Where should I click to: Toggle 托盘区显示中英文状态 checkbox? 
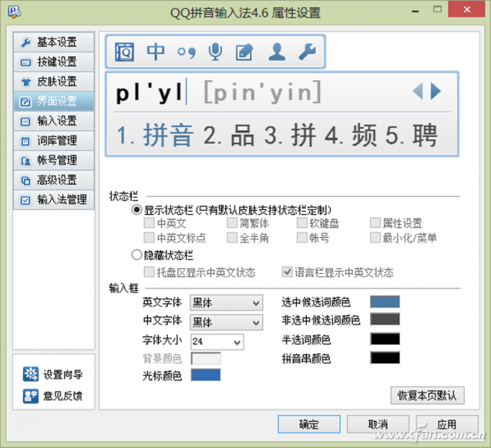149,272
